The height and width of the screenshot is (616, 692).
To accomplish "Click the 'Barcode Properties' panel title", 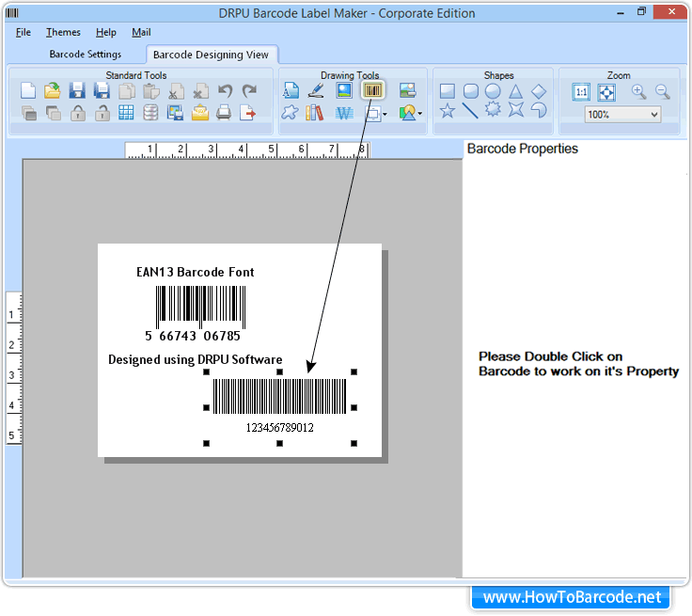I will 523,149.
